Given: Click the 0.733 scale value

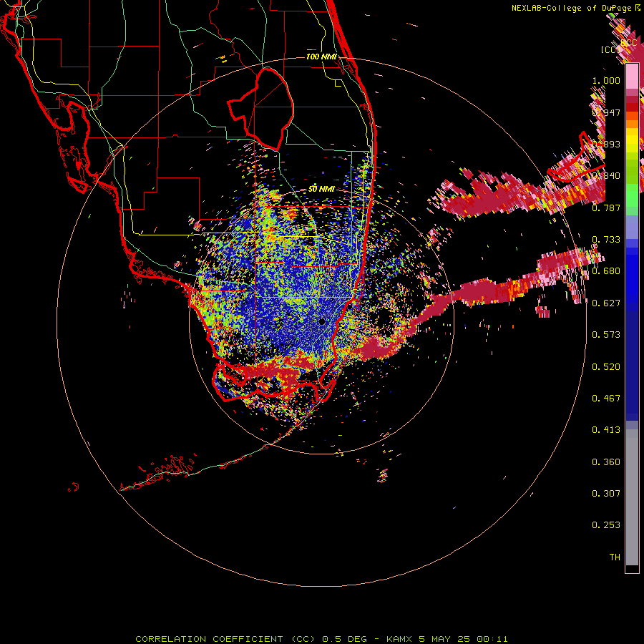Looking at the screenshot, I should click(x=606, y=240).
